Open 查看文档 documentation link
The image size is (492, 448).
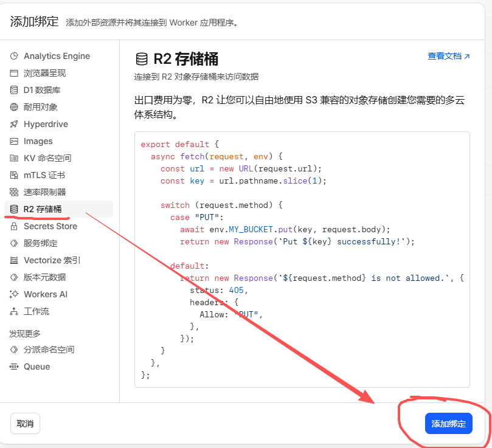(x=448, y=56)
